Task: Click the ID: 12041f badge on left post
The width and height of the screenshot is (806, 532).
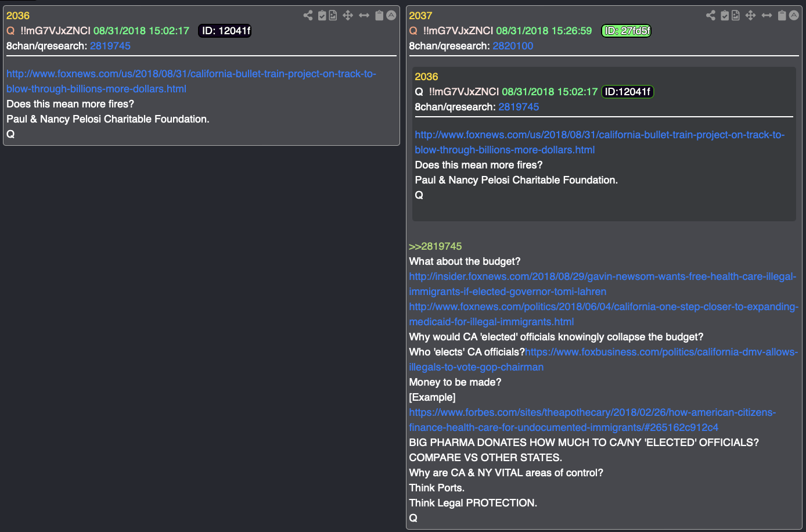Action: pos(225,31)
